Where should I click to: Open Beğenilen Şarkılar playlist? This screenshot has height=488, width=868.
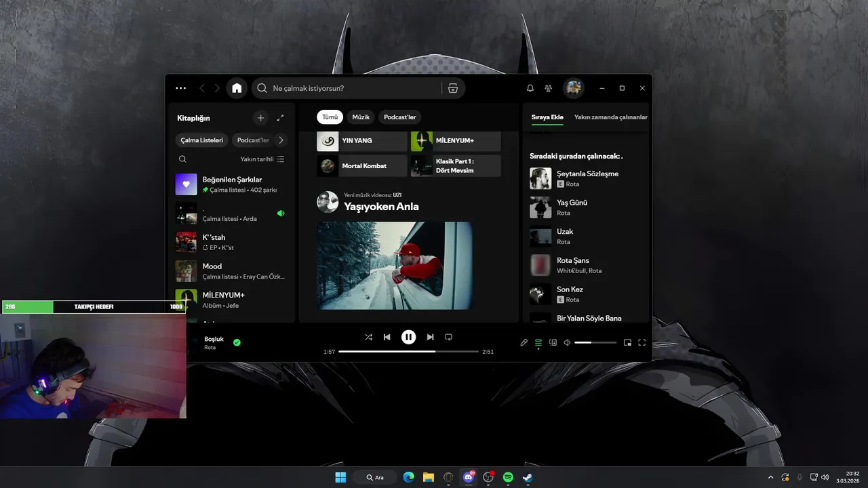pos(231,184)
